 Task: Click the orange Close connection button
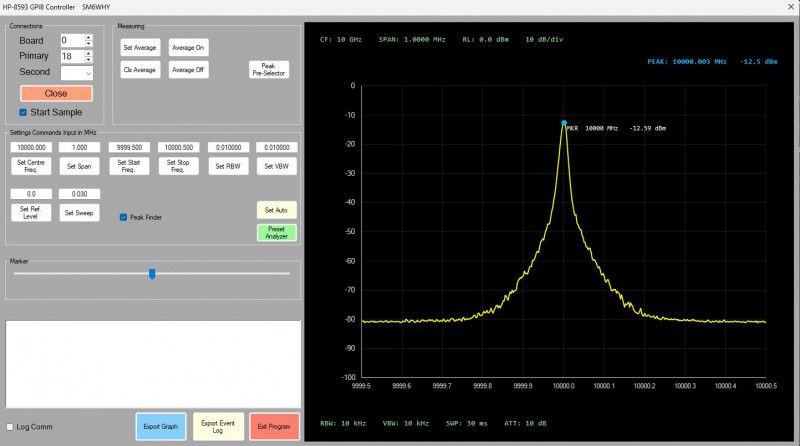[x=56, y=93]
